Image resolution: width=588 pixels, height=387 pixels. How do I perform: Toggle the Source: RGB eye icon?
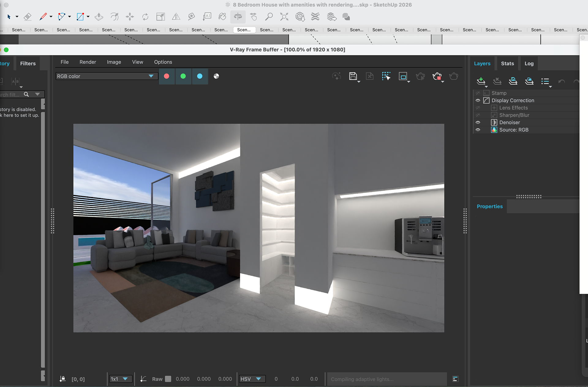(x=478, y=130)
